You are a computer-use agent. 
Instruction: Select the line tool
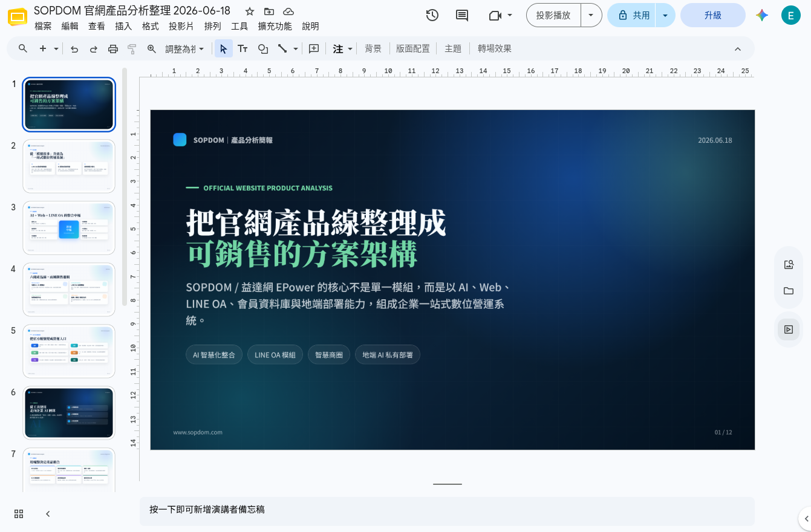pos(282,49)
